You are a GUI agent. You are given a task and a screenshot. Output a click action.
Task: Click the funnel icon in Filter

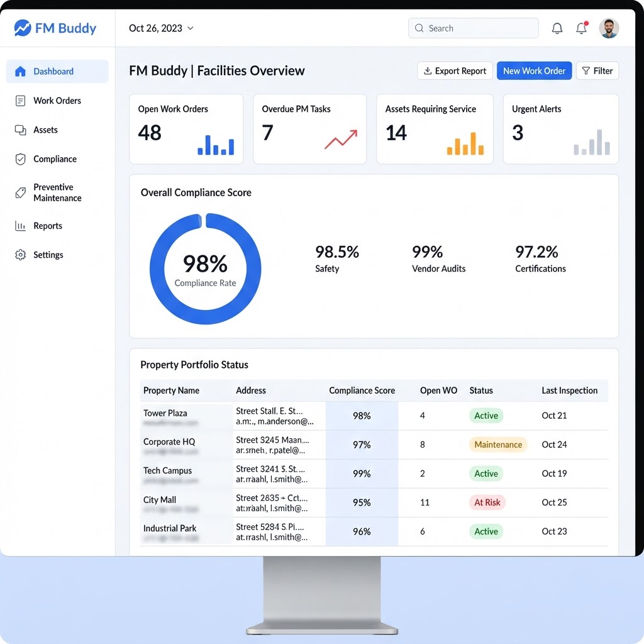(x=586, y=70)
